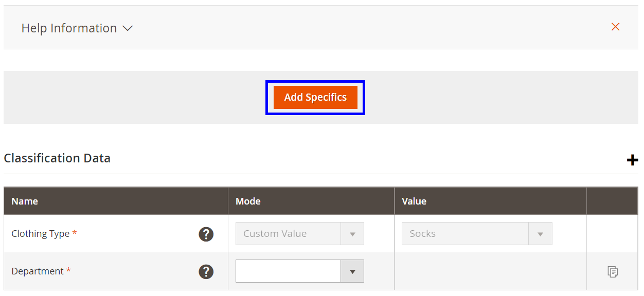Open the Socks value dropdown

coord(476,233)
